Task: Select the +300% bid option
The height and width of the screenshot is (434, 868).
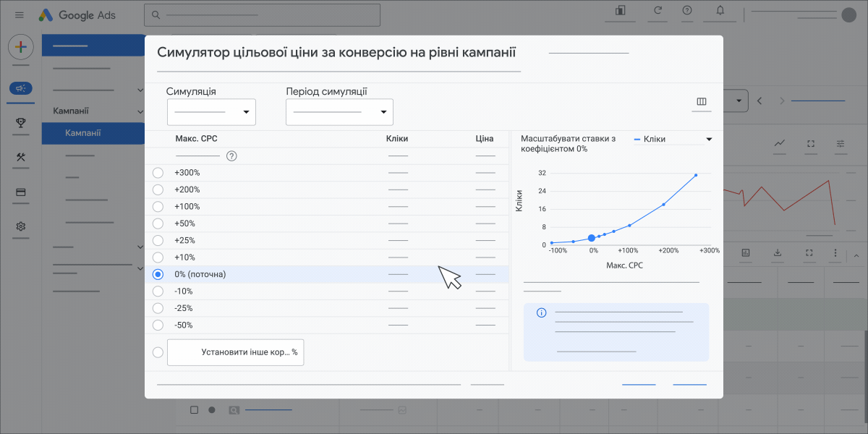Action: (x=158, y=173)
